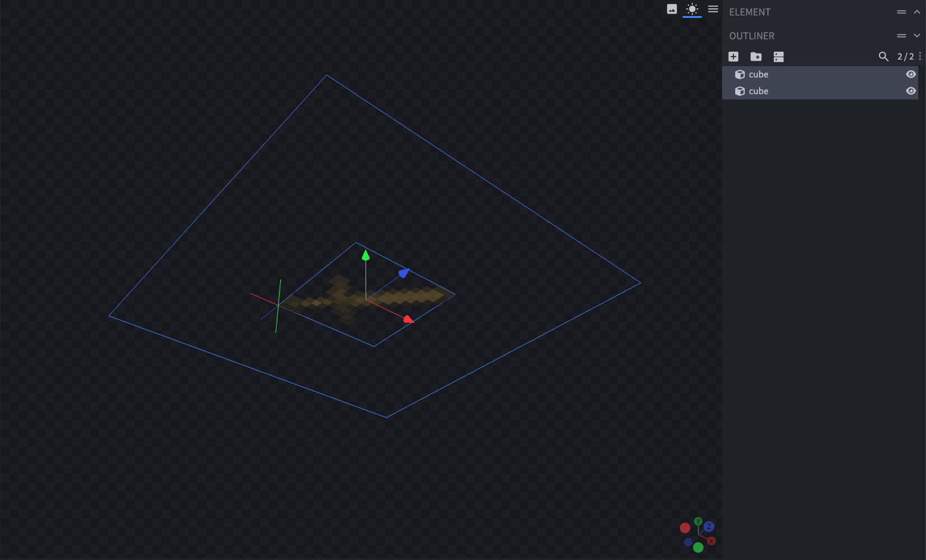Open the viewport hamburger menu

[x=713, y=9]
